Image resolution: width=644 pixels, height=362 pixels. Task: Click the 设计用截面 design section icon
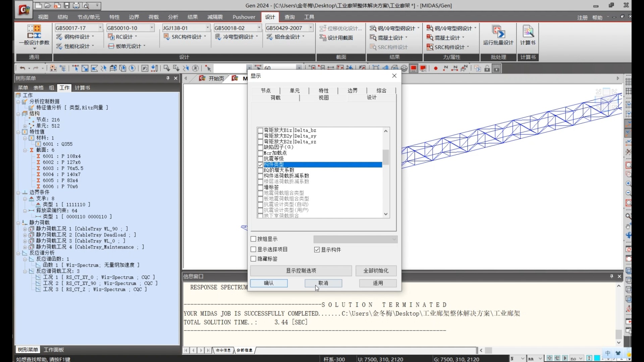(x=323, y=38)
